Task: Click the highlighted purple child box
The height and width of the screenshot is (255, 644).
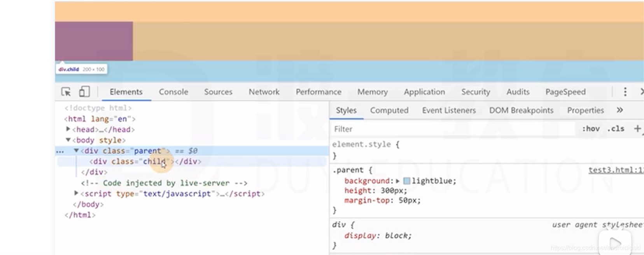Action: [x=94, y=41]
